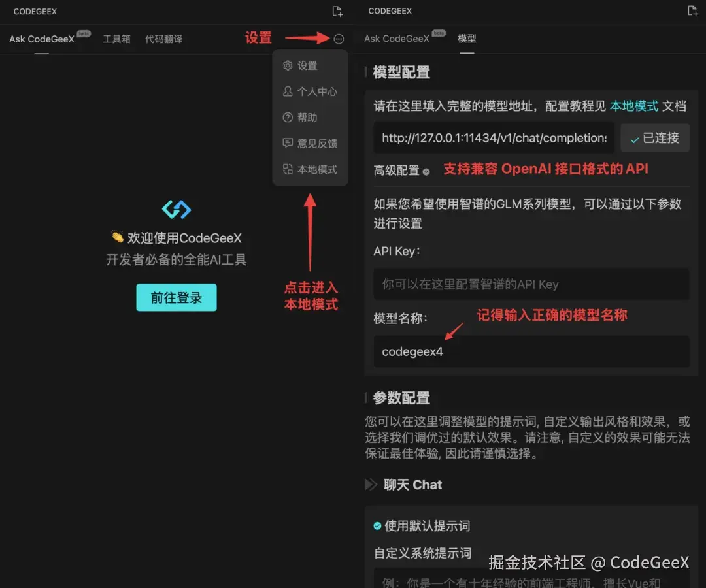Screen dimensions: 706x588
Task: Select the 本地模式 icon in the menu
Action: pyautogui.click(x=287, y=169)
